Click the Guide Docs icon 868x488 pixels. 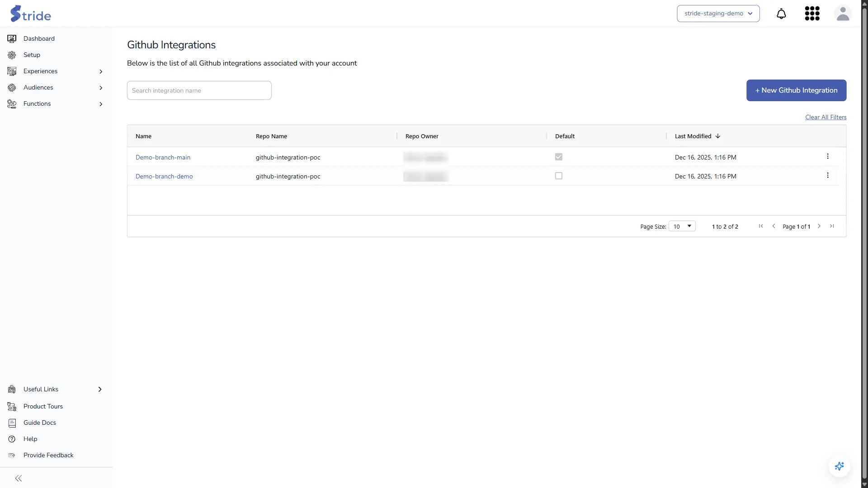pos(12,423)
